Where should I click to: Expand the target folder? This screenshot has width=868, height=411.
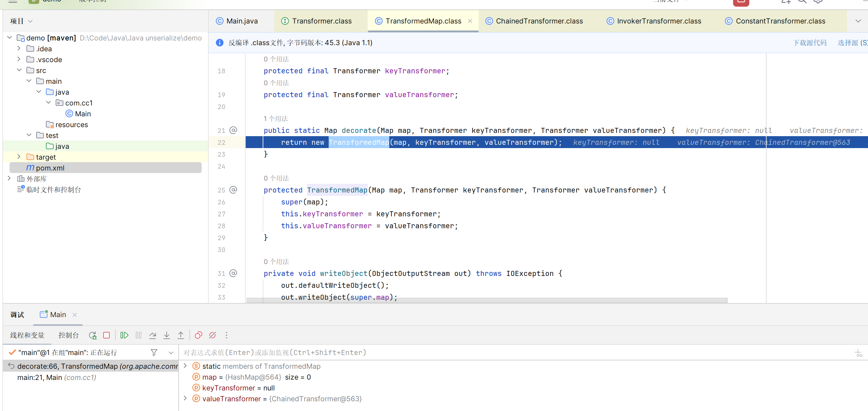(19, 157)
